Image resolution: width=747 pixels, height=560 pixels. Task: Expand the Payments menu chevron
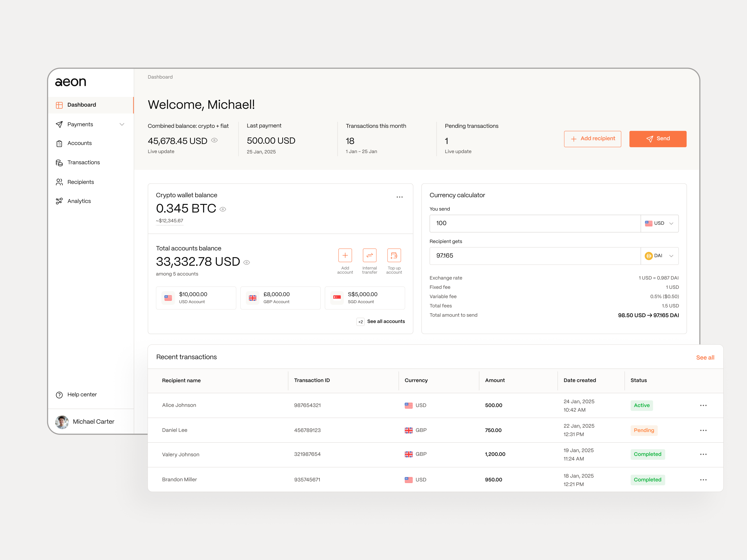(122, 124)
